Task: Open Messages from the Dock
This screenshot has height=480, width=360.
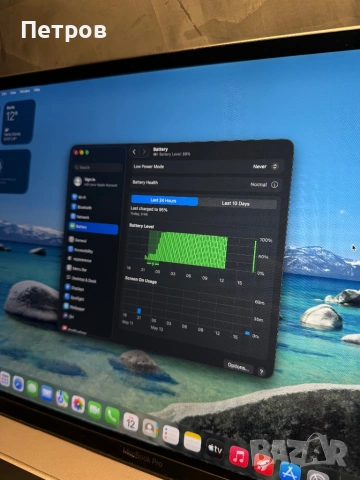Action: 32,388
